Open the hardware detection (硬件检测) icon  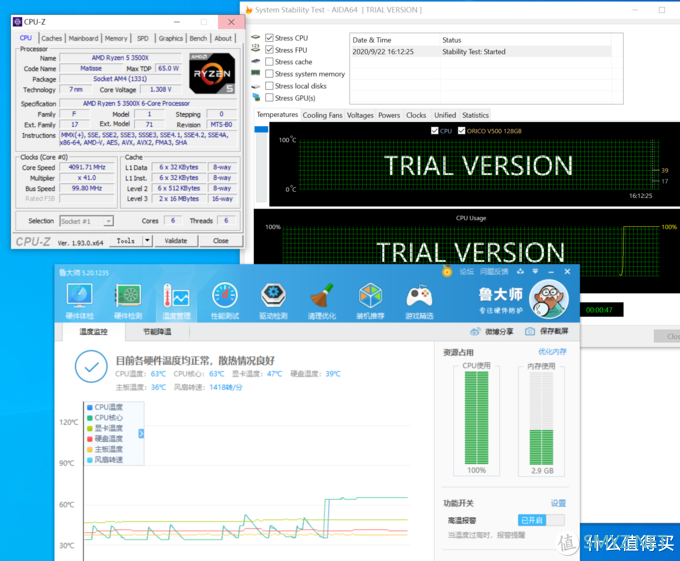click(128, 296)
